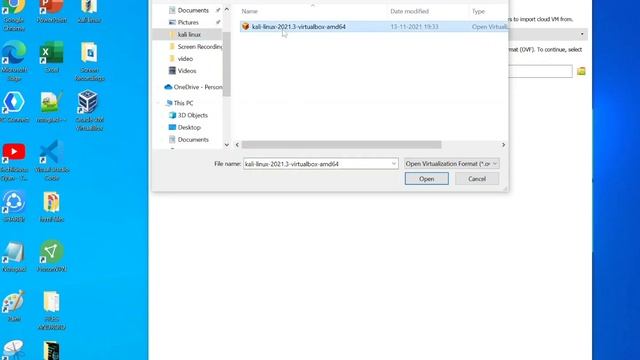640x360 pixels.
Task: Click the horizontal scrollbar right arrow
Action: (503, 145)
